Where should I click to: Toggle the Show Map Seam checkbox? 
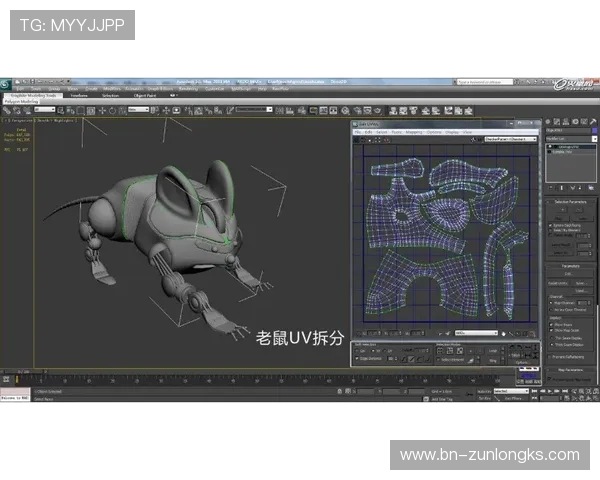coord(553,331)
